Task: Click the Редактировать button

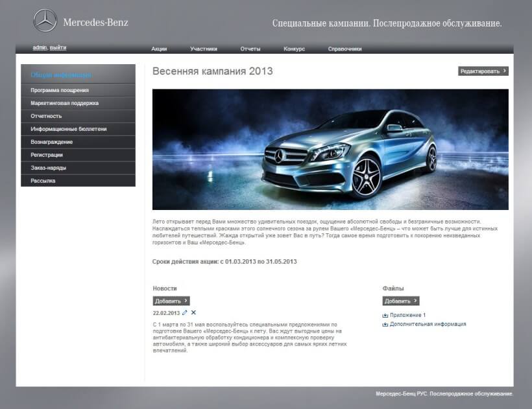Action: (x=483, y=71)
